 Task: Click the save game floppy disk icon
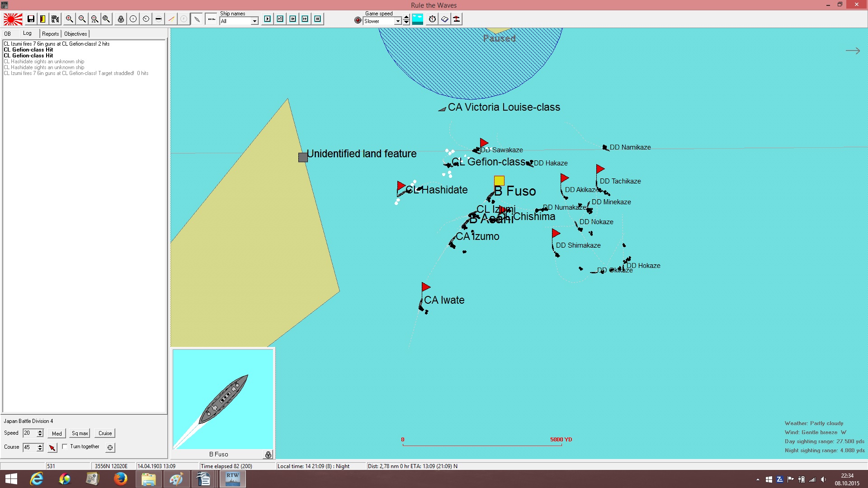31,19
